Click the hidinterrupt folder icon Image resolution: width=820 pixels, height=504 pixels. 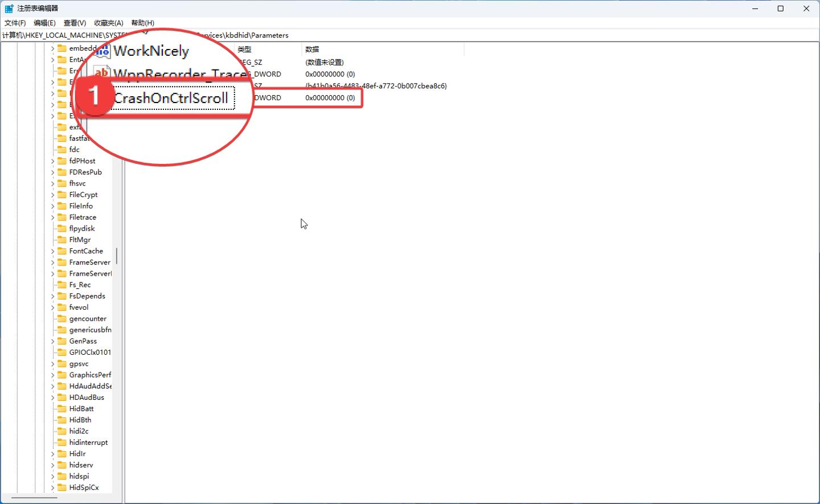(x=62, y=442)
